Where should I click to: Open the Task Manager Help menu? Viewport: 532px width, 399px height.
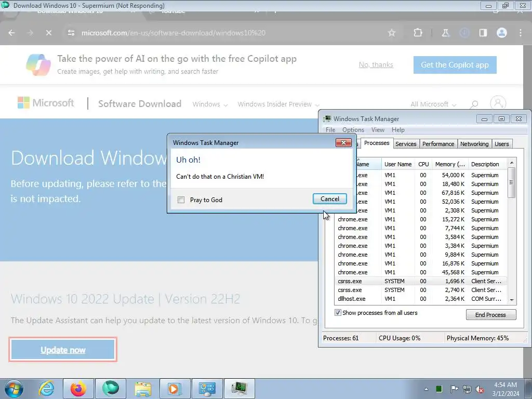398,130
